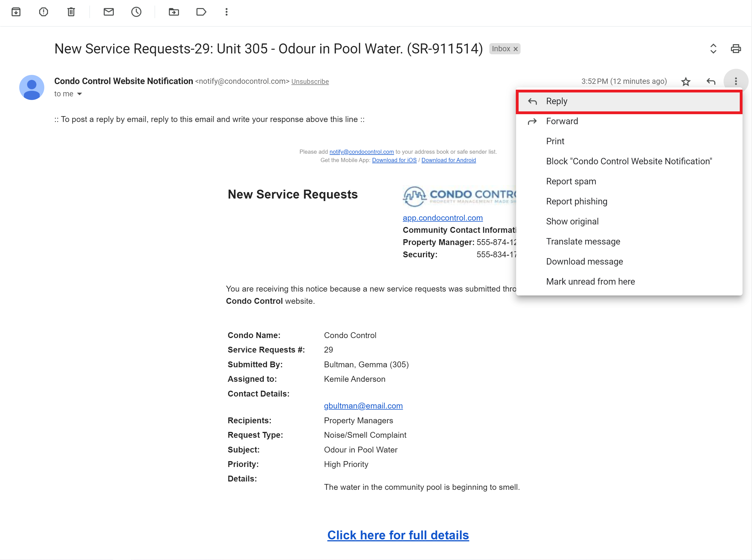This screenshot has height=560, width=752.
Task: Print all using the printer icon
Action: click(735, 48)
